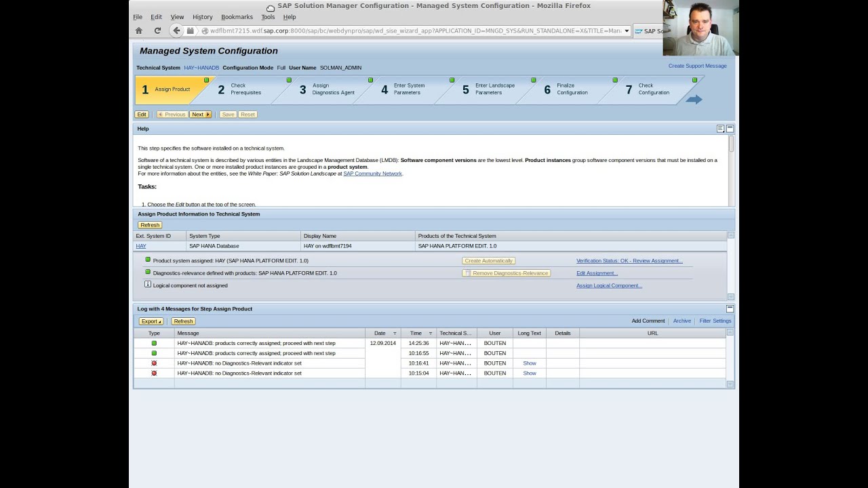Click the log table scroll-down arrow
Screen dimensions: 868x488
pos(730,384)
